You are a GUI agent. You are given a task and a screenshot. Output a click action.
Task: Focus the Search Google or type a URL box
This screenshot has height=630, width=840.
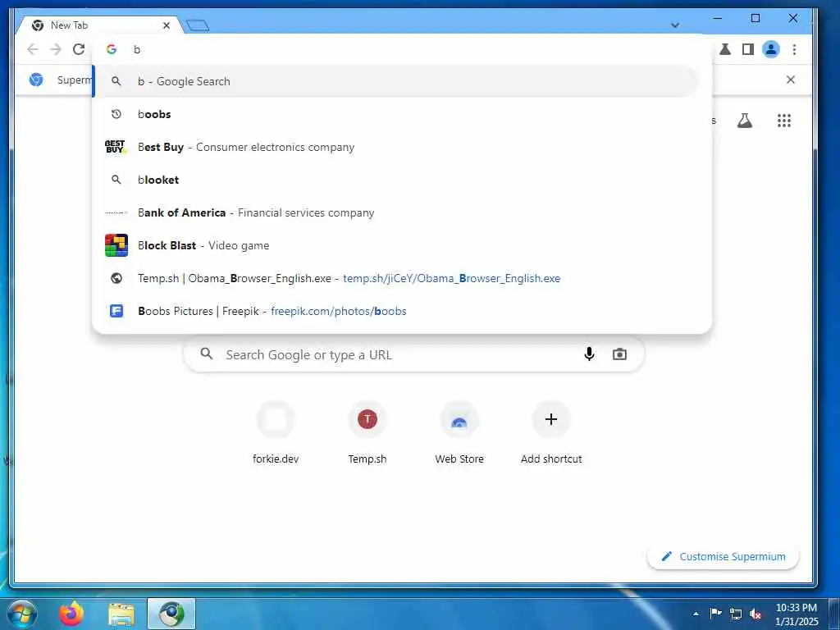pyautogui.click(x=413, y=354)
